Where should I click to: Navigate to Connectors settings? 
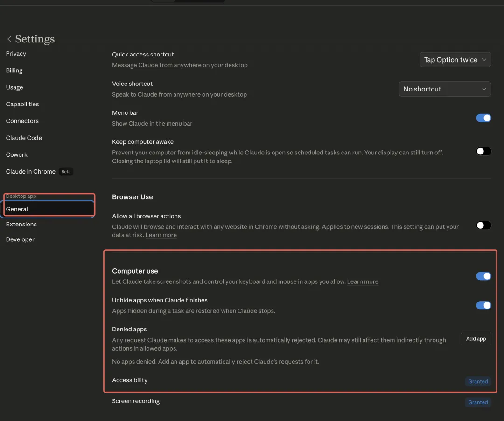click(22, 121)
